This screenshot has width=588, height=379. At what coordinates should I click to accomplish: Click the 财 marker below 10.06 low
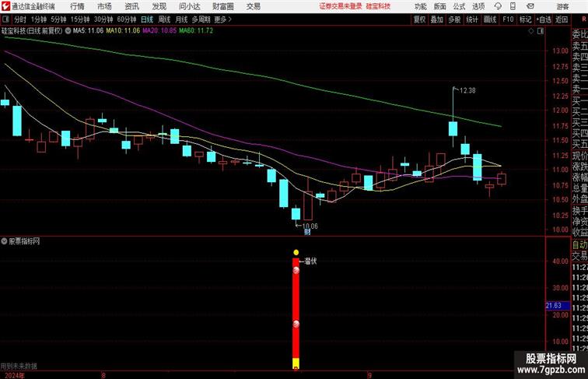(x=307, y=232)
